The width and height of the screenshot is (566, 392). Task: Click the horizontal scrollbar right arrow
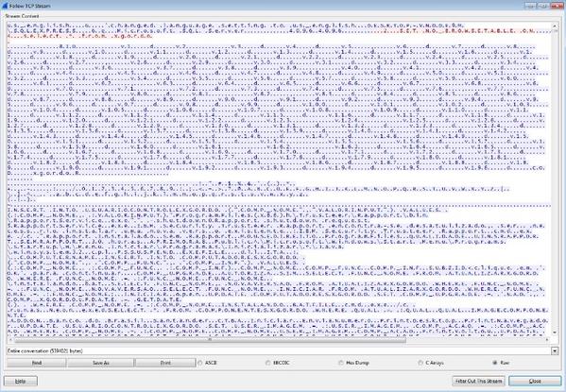click(548, 339)
